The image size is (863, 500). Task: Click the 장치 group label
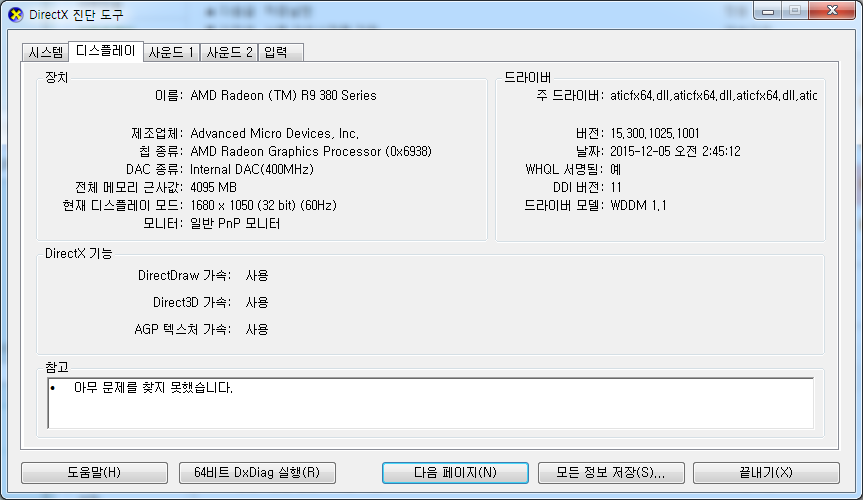coord(56,77)
